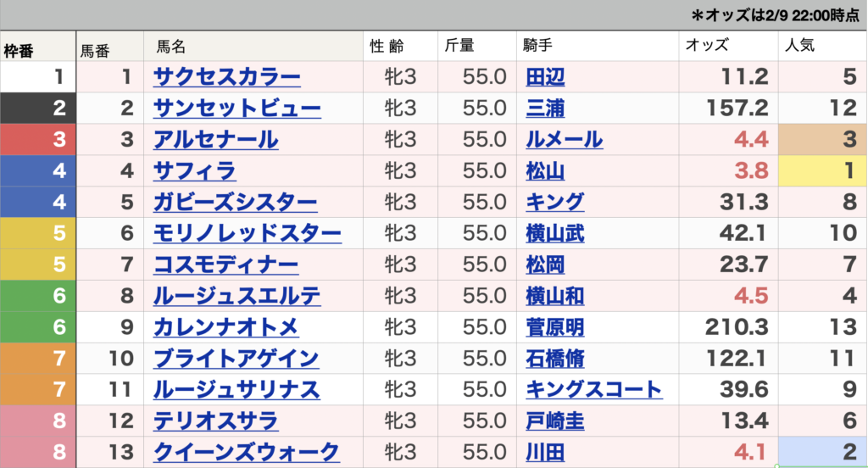Click the odds value 3.8

pyautogui.click(x=748, y=171)
